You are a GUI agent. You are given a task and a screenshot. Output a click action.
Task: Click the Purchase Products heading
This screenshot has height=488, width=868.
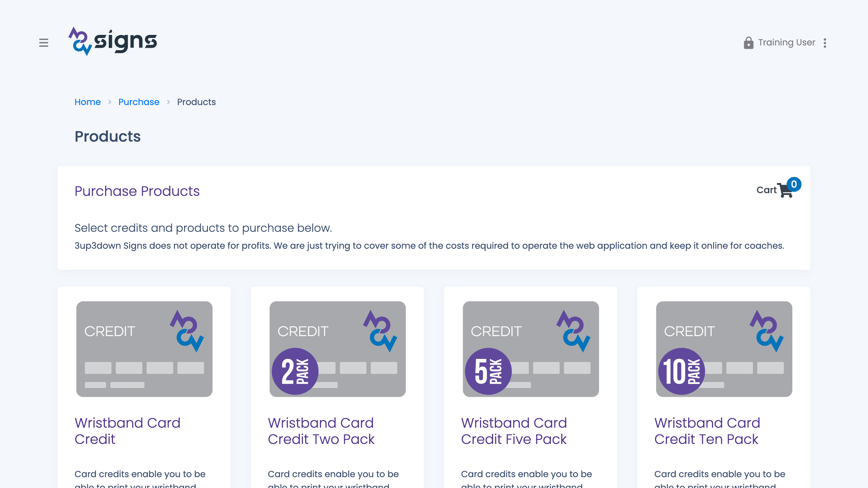coord(137,191)
